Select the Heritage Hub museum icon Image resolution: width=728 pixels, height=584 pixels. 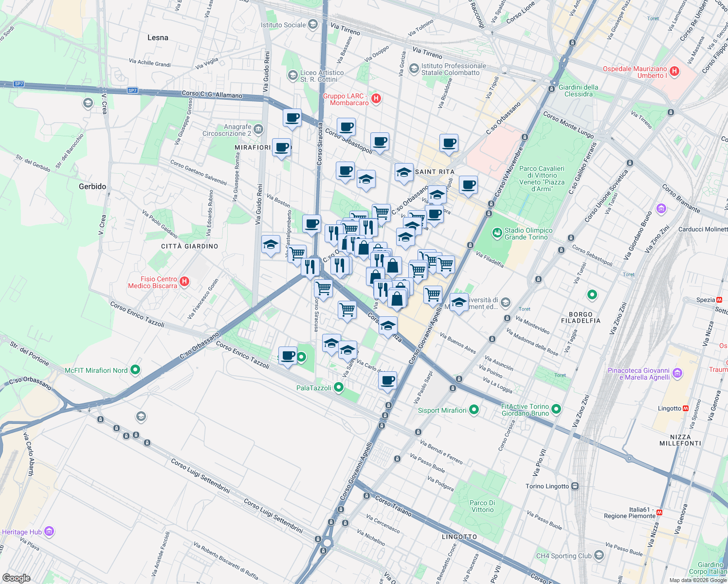click(x=49, y=531)
